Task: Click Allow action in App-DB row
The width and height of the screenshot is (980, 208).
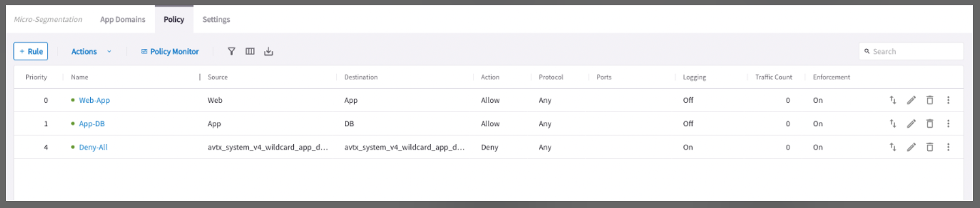Action: [490, 124]
